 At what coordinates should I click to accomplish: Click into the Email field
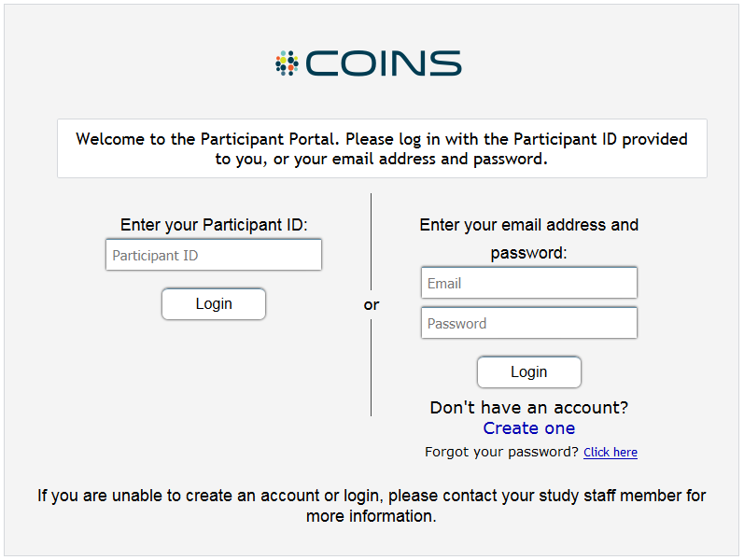click(x=529, y=283)
